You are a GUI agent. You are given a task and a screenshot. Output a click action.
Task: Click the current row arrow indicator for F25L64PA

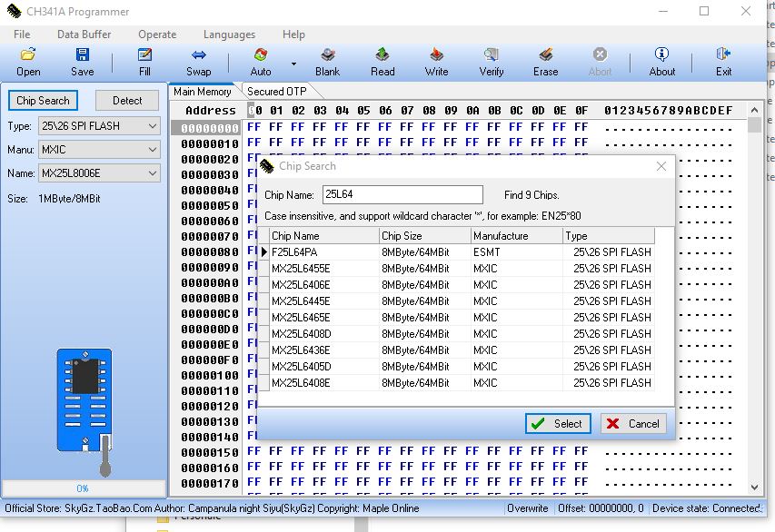(264, 252)
